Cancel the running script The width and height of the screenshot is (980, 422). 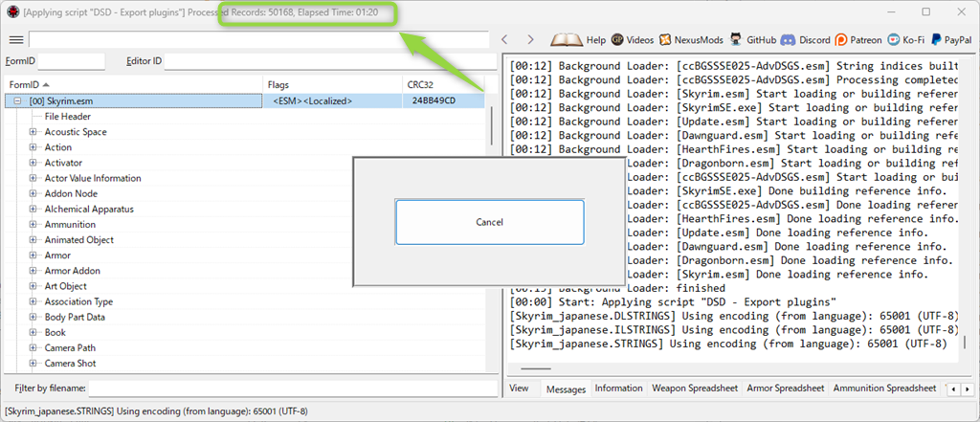pos(489,222)
